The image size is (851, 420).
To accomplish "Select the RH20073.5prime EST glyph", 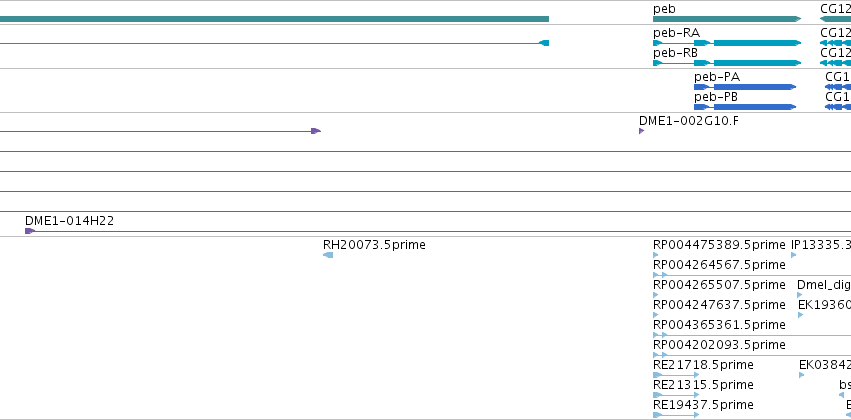I will click(328, 255).
